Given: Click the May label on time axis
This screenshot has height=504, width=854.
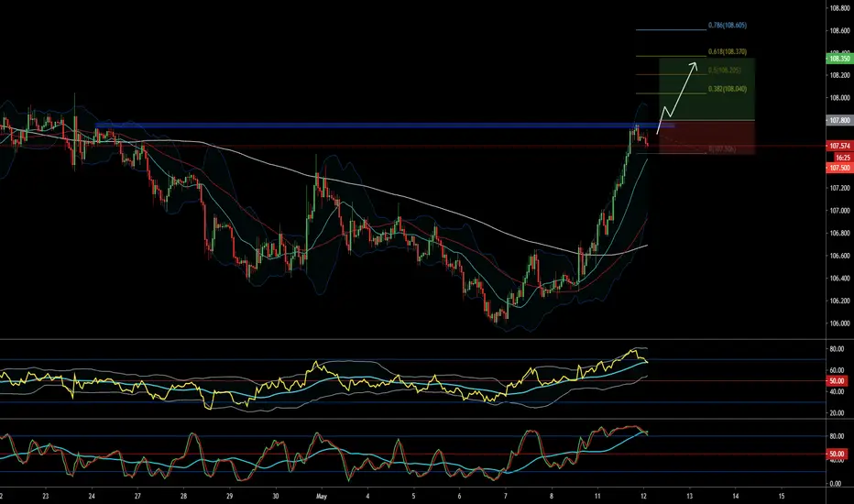Looking at the screenshot, I should click(x=322, y=497).
